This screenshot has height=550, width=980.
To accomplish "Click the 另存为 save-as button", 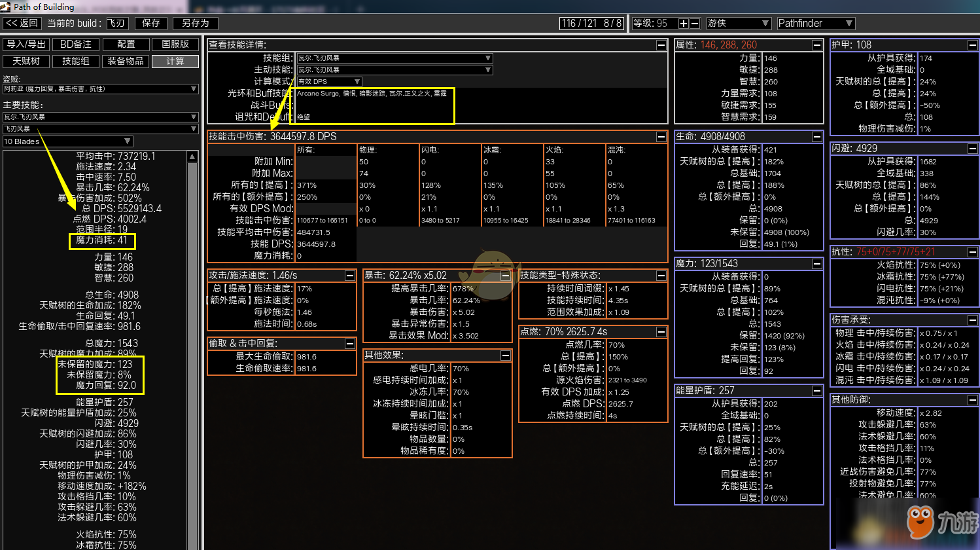I will click(196, 23).
